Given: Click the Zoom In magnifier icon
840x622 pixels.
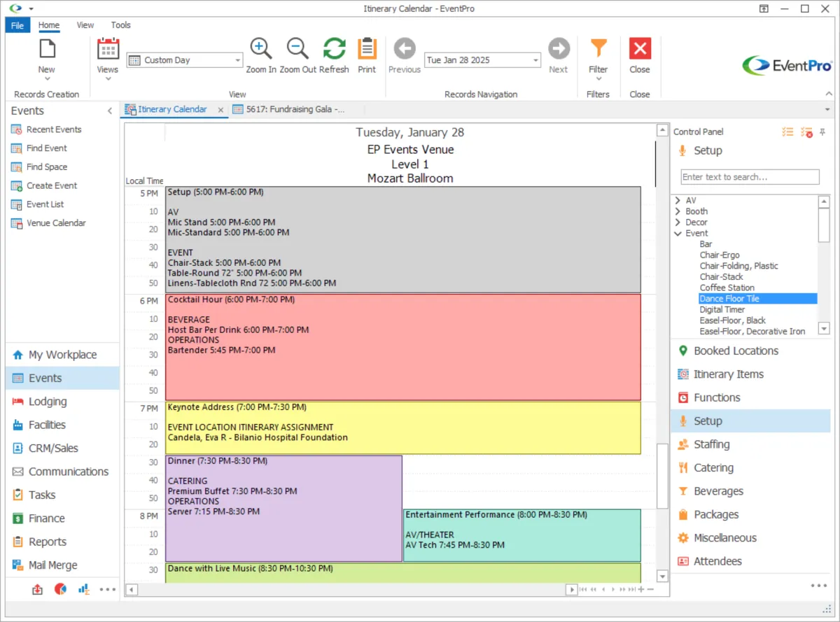Looking at the screenshot, I should 260,49.
